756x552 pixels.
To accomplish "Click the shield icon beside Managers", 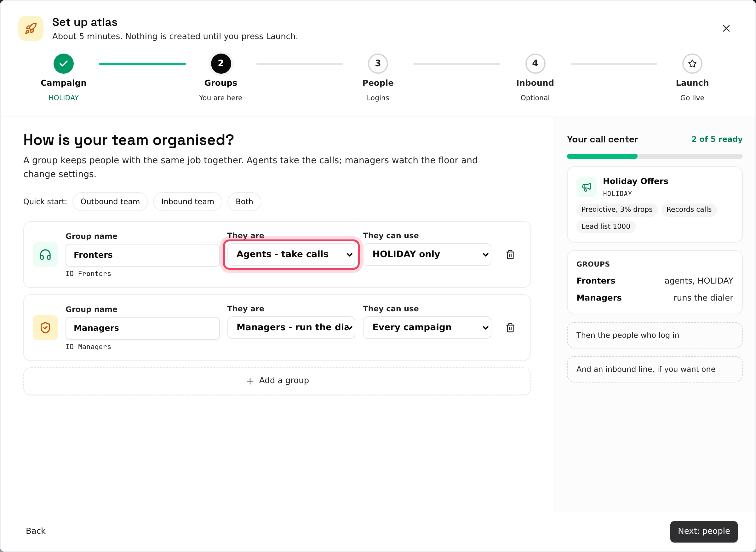I will pyautogui.click(x=45, y=328).
